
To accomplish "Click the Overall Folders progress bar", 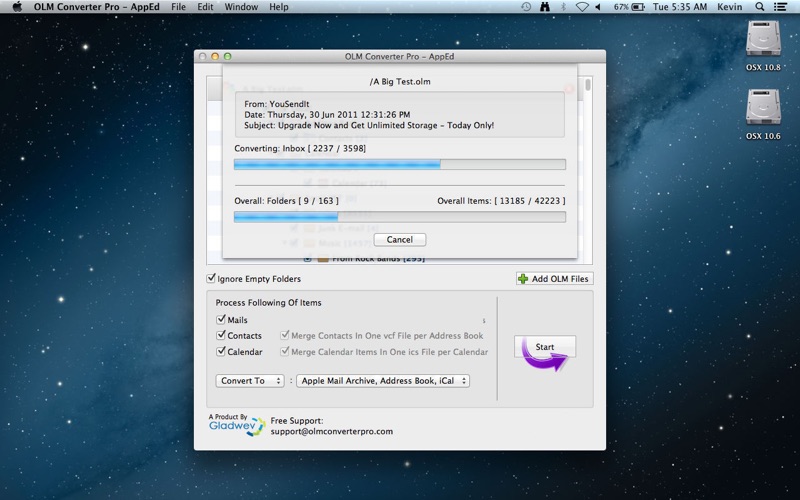I will click(x=399, y=217).
